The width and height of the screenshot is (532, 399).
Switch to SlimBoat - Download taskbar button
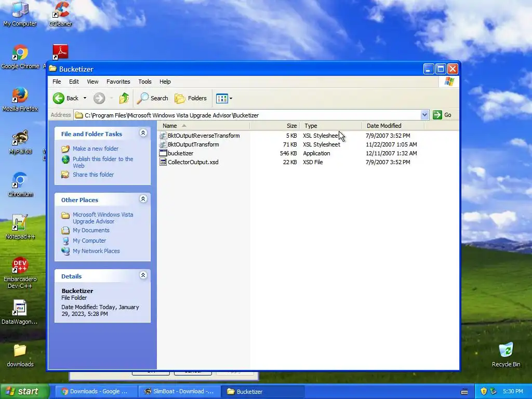tap(179, 392)
